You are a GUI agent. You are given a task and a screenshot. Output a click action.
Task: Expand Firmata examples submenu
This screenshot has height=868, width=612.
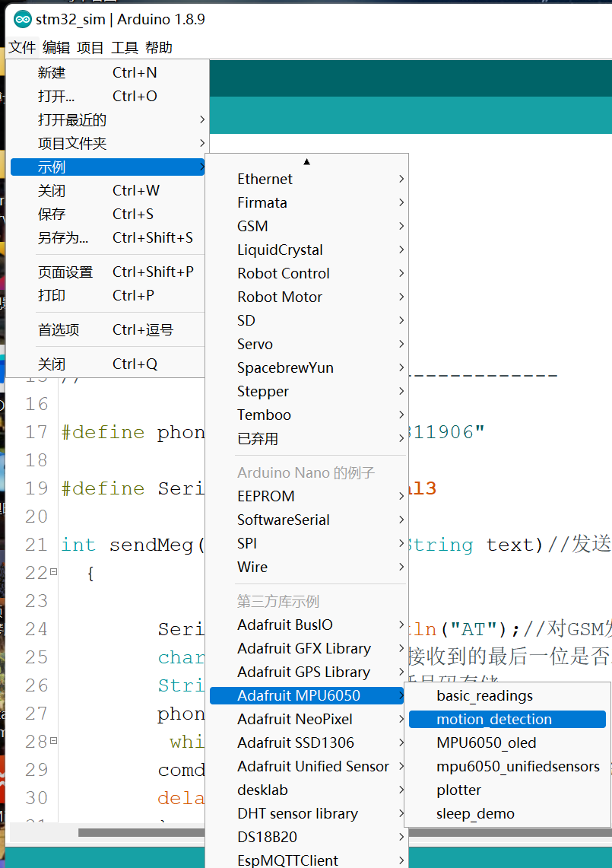(307, 202)
